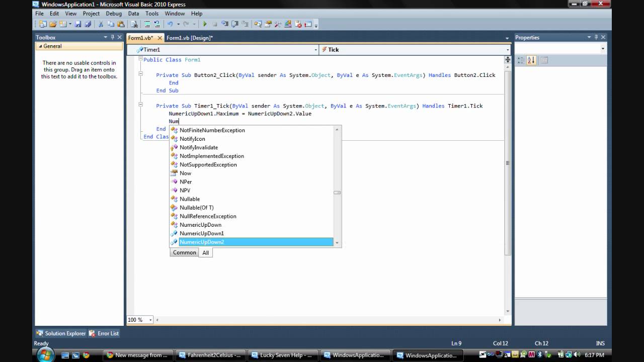This screenshot has height=362, width=644.
Task: Switch to the Form1.vb [Design] tab
Action: point(190,38)
